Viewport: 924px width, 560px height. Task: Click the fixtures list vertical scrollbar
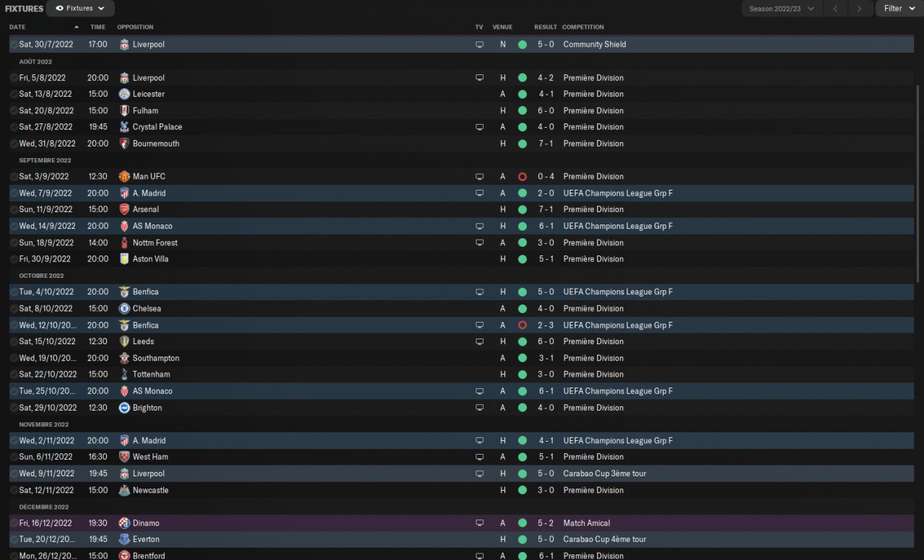(918, 184)
